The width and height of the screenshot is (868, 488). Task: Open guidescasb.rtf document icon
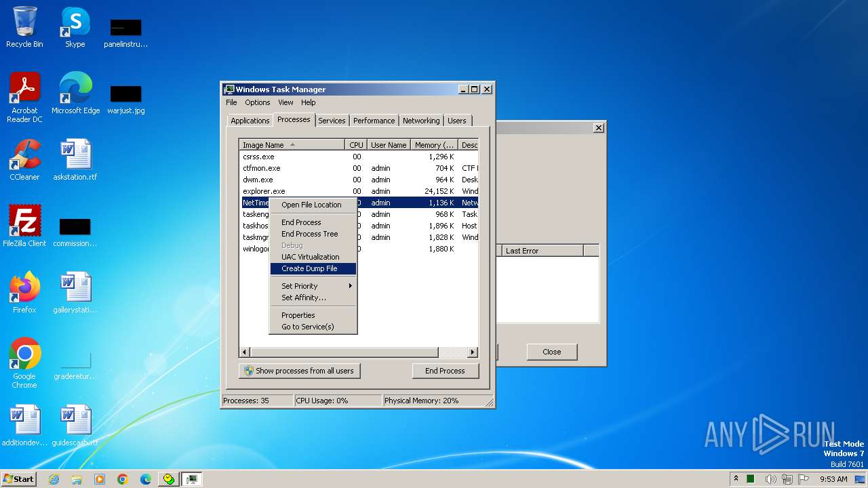point(75,426)
